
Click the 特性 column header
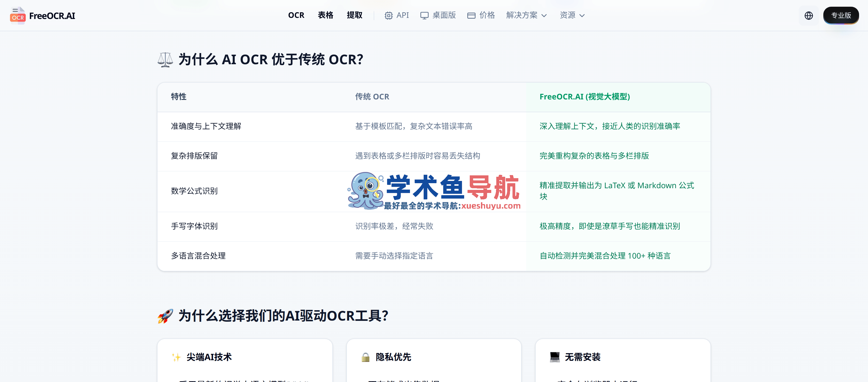(178, 97)
